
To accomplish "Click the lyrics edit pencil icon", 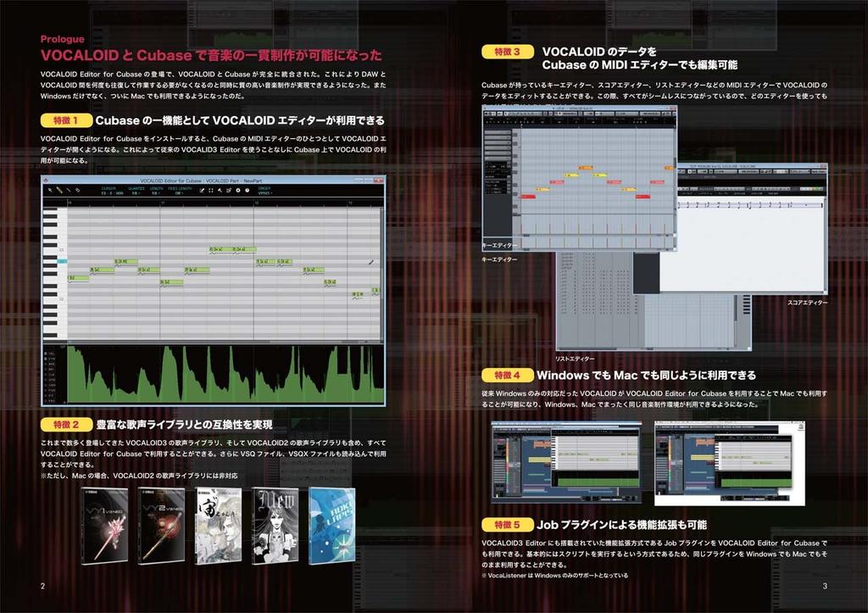I will point(201,190).
